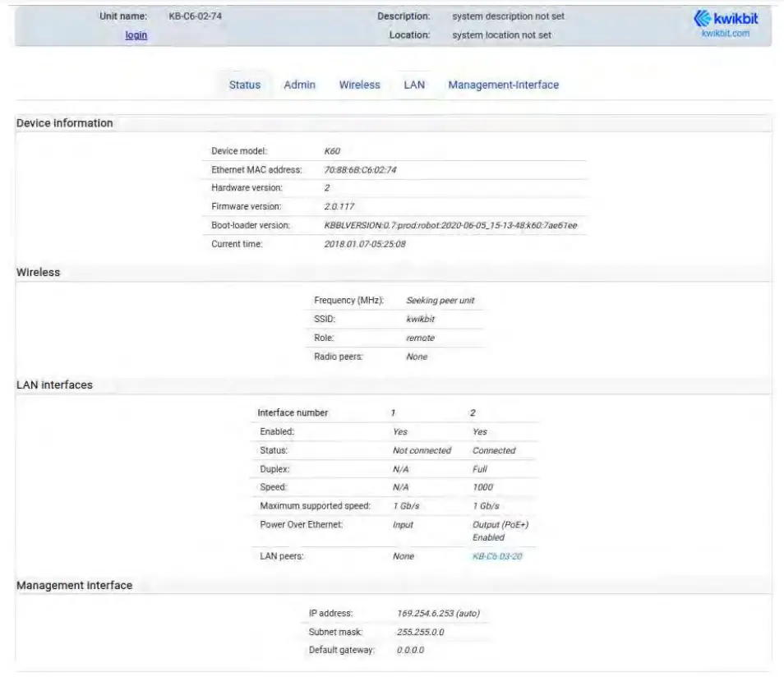
Task: Click the LAN interfaces section header
Action: click(x=55, y=385)
